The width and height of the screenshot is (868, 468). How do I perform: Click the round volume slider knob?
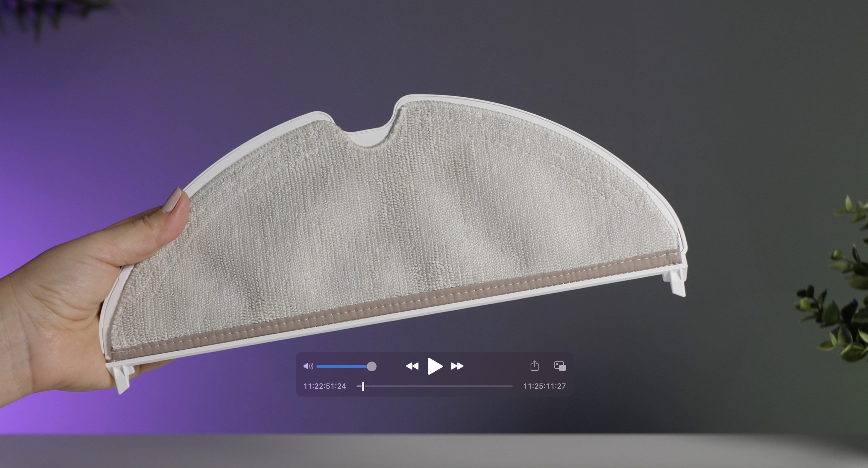(x=372, y=366)
